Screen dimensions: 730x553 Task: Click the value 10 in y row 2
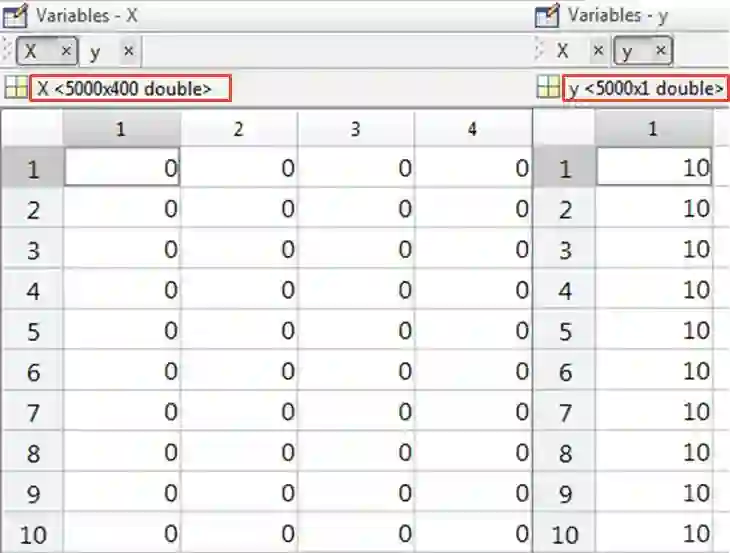[696, 208]
